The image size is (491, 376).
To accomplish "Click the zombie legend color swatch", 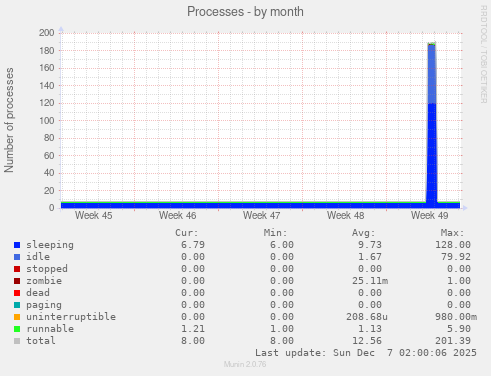I will 17,281.
